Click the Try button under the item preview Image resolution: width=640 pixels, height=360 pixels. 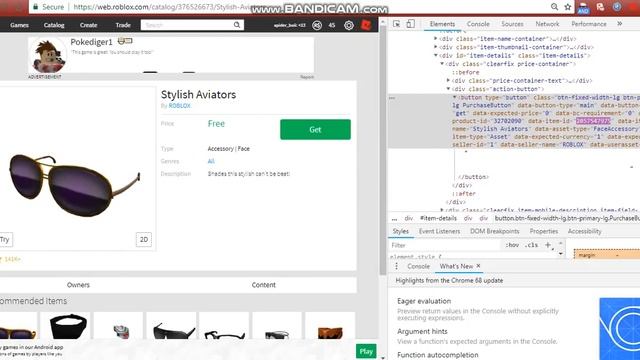pyautogui.click(x=5, y=240)
